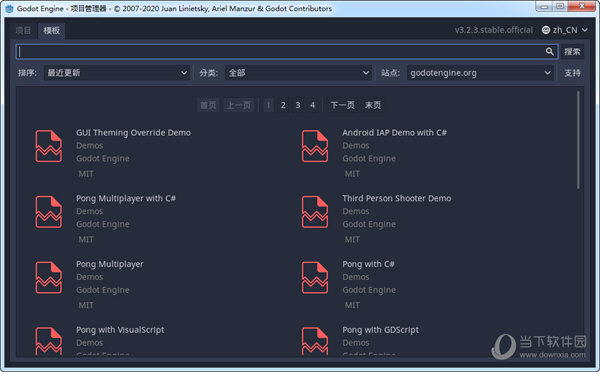Open Pong with VisualScript title link
The height and width of the screenshot is (372, 600).
pyautogui.click(x=120, y=330)
